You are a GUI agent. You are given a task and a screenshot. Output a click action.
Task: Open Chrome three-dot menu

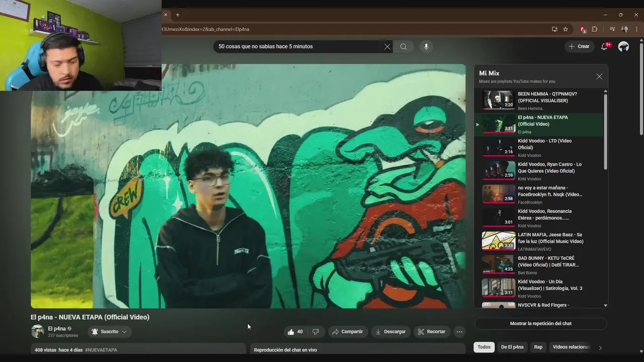coord(636,29)
